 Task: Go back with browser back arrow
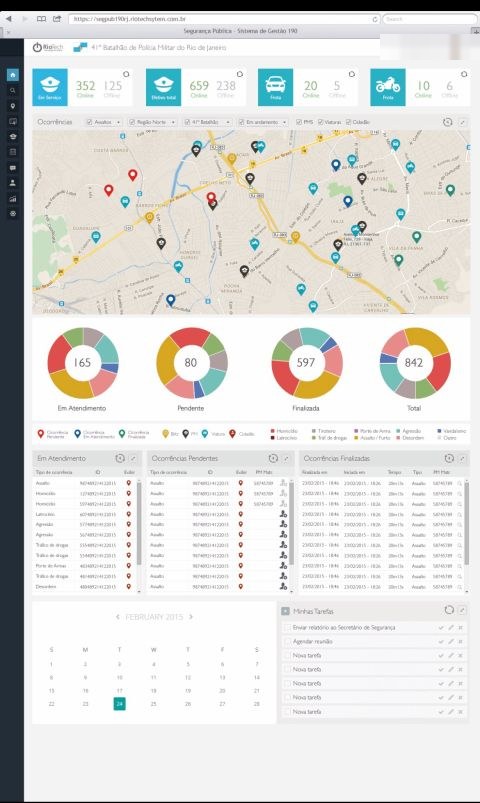pyautogui.click(x=8, y=19)
